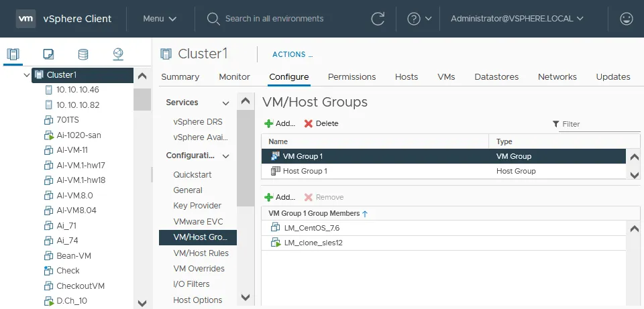Viewport: 644px width, 309px height.
Task: Open the Datastores tab
Action: (x=496, y=77)
